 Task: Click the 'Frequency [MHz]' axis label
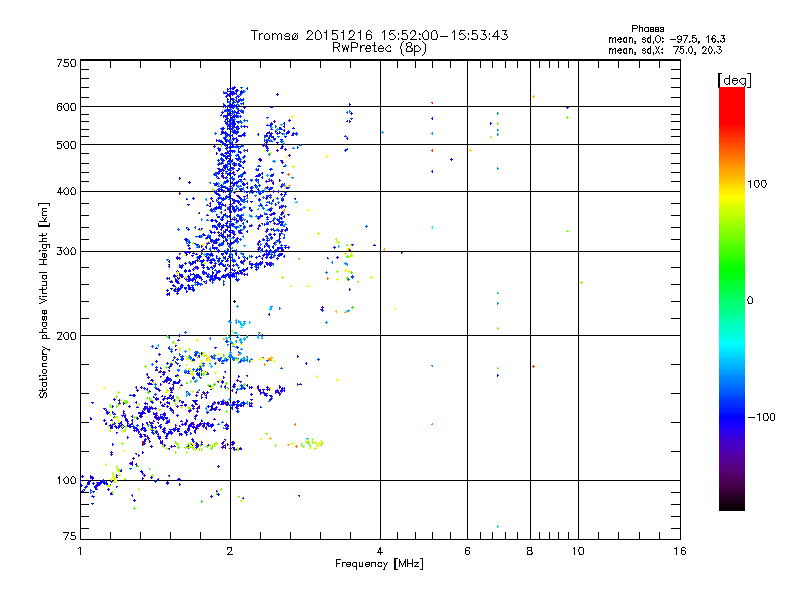tap(379, 564)
